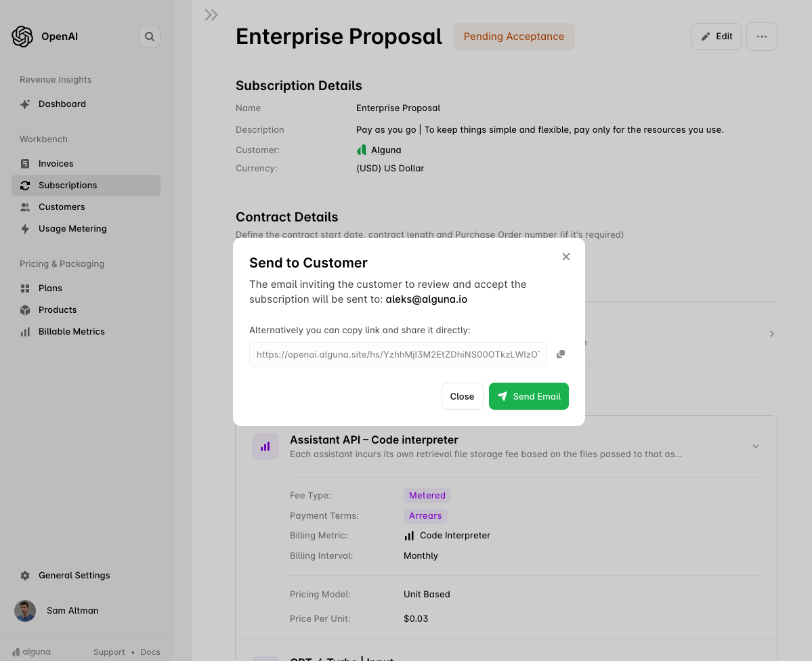Image resolution: width=812 pixels, height=661 pixels.
Task: Click the subscription link input field
Action: pyautogui.click(x=398, y=354)
